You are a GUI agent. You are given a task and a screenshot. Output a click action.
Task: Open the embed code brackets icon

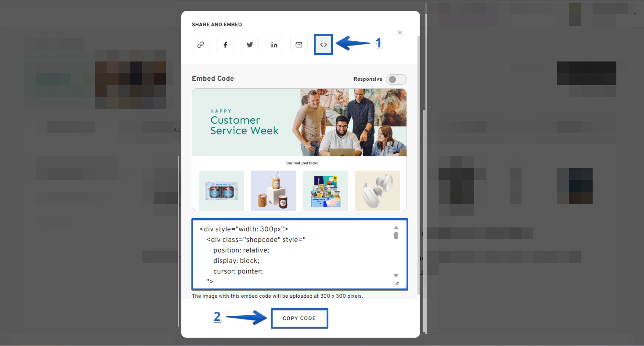pyautogui.click(x=324, y=45)
